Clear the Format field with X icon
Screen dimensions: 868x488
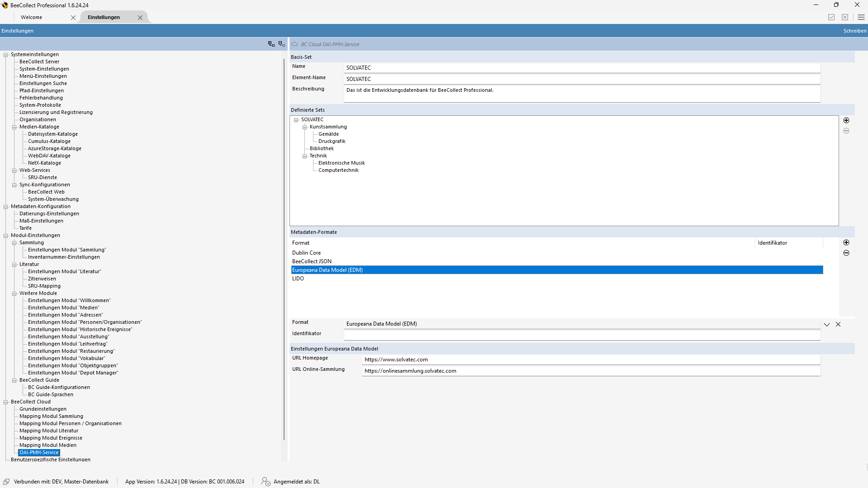click(x=838, y=324)
